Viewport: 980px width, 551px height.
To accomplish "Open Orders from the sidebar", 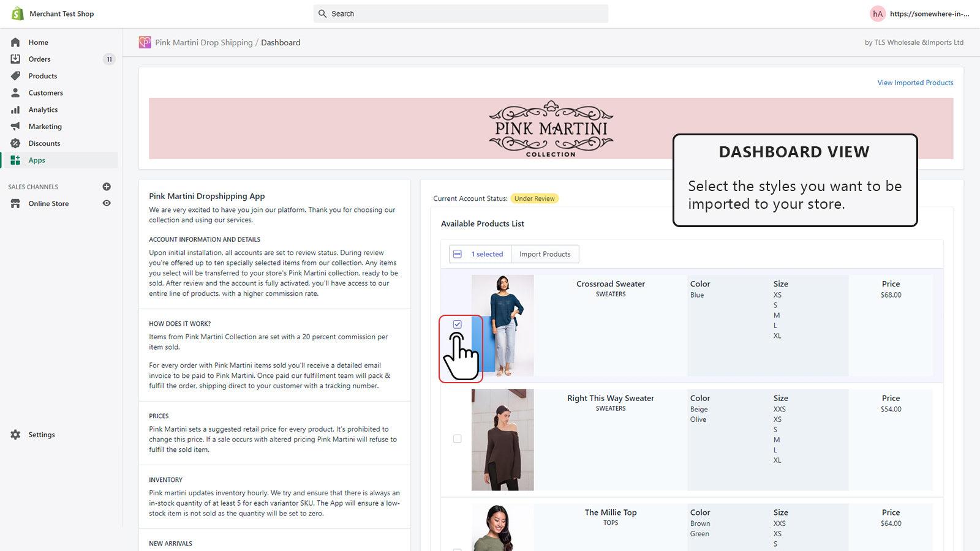I will (40, 59).
